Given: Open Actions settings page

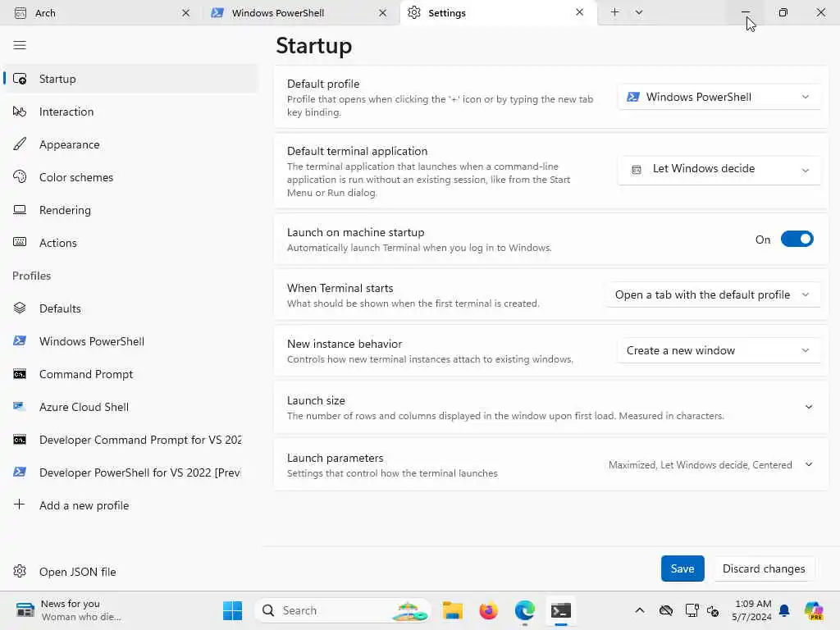Looking at the screenshot, I should coord(58,243).
